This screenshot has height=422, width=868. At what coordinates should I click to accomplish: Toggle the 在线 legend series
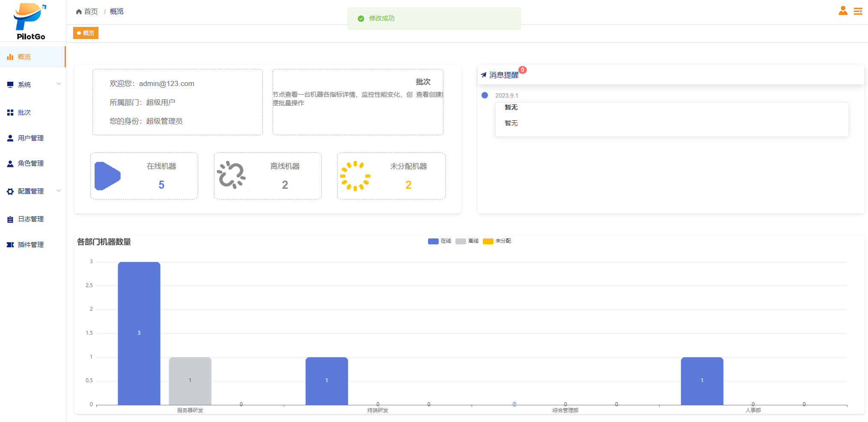(x=433, y=241)
